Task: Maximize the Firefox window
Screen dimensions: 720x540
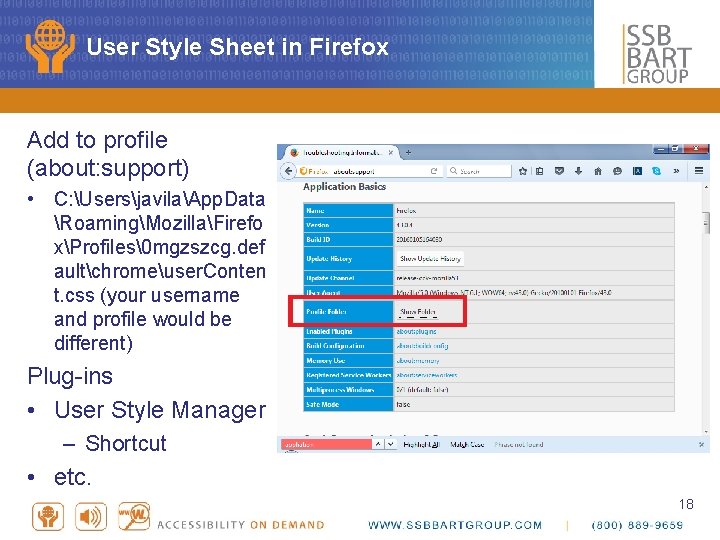Action: [675, 150]
